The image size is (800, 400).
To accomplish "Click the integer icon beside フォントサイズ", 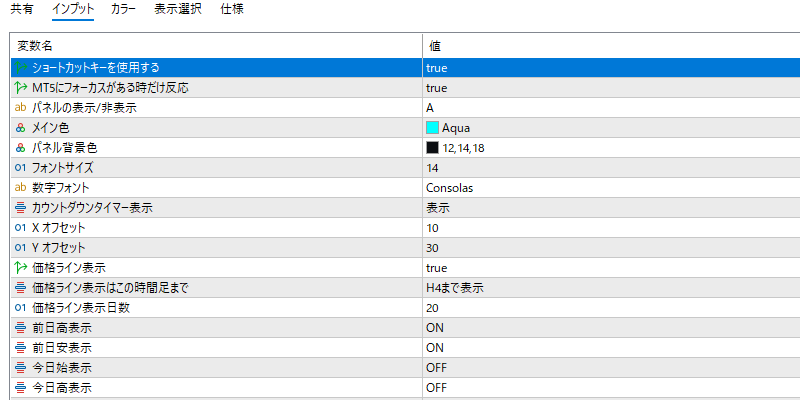I will click(20, 167).
